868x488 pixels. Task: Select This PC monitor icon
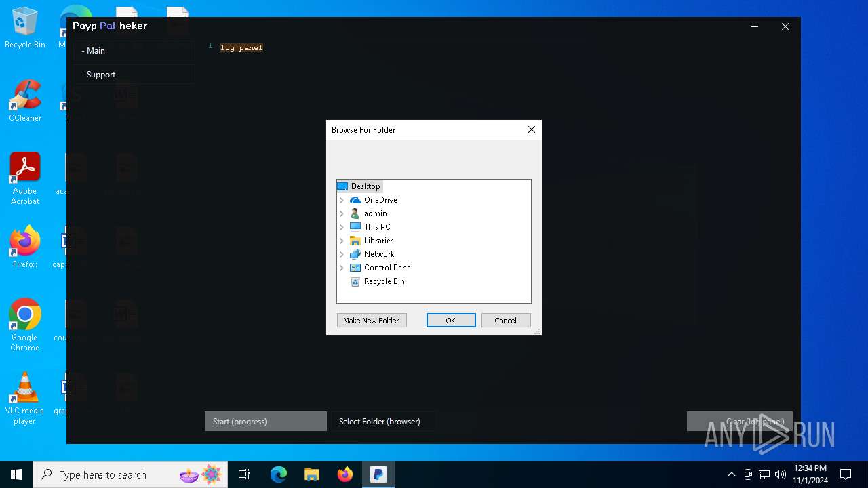[x=355, y=227]
